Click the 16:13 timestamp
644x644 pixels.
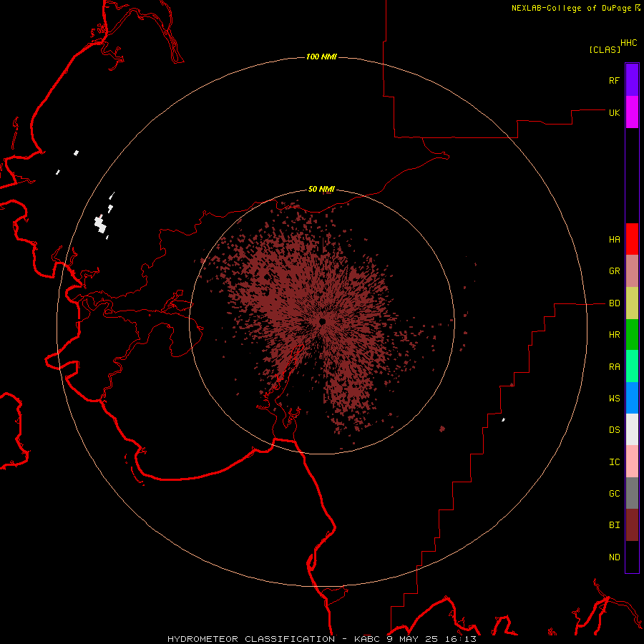click(462, 639)
